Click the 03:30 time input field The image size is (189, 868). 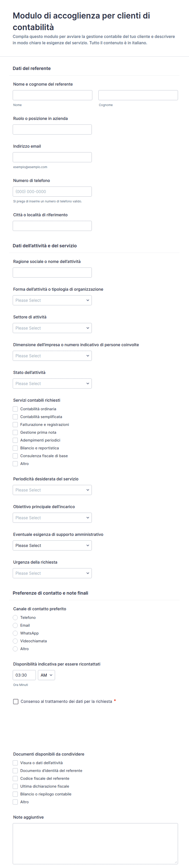24,675
